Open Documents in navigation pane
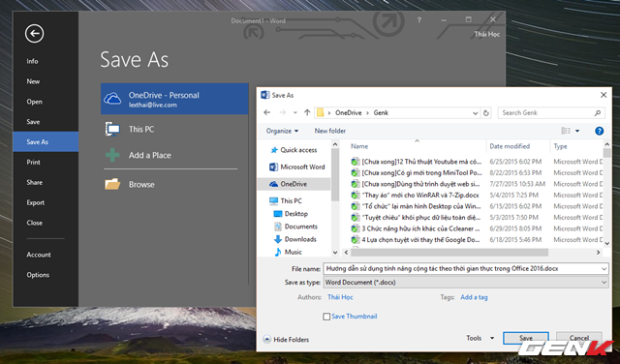The height and width of the screenshot is (364, 620). 295,227
